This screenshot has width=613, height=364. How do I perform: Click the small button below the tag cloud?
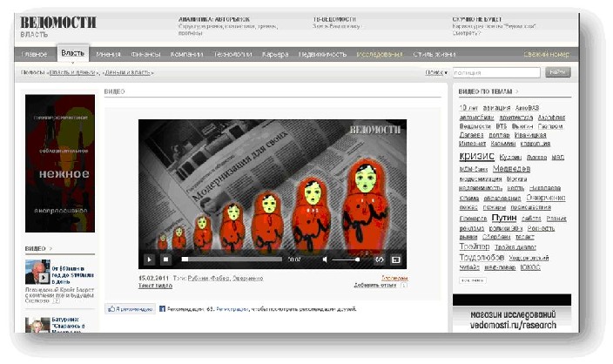point(472,280)
